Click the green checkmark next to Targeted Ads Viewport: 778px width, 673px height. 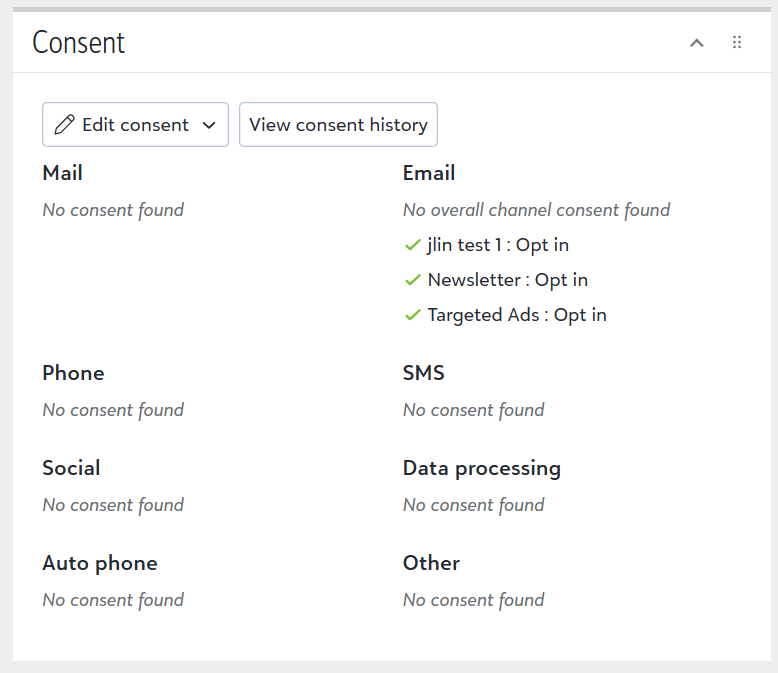coord(412,315)
